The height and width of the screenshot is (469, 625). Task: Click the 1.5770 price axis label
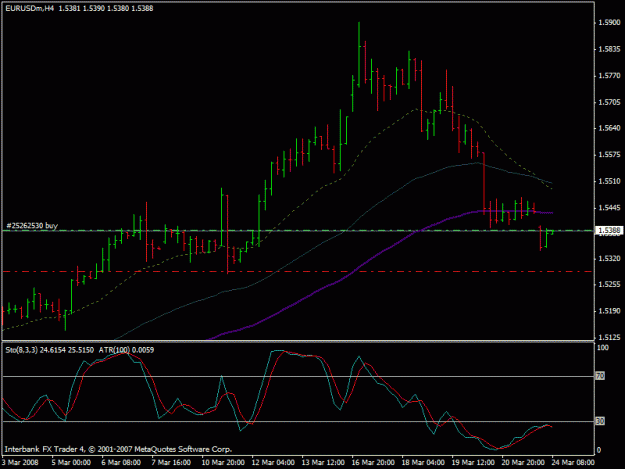609,75
